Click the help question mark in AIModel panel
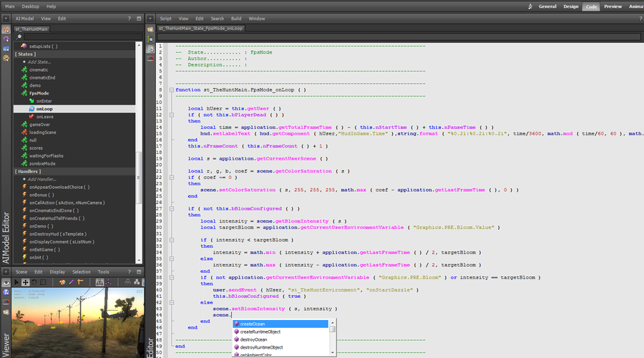This screenshot has width=644, height=358. click(x=128, y=18)
